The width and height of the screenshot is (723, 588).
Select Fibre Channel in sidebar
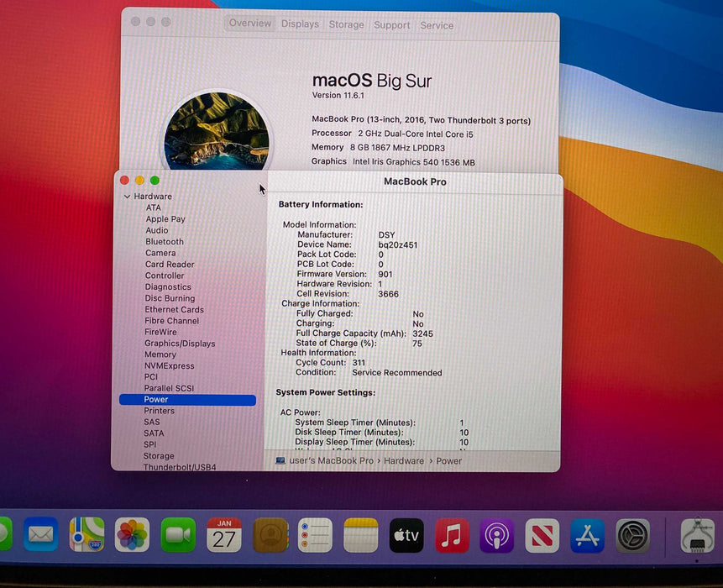(x=171, y=321)
